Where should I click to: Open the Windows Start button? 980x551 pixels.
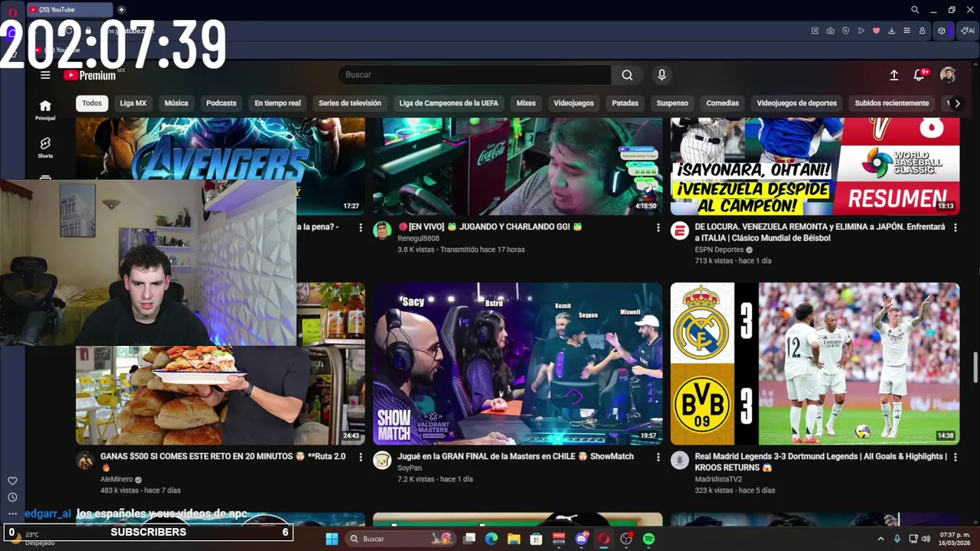(332, 539)
